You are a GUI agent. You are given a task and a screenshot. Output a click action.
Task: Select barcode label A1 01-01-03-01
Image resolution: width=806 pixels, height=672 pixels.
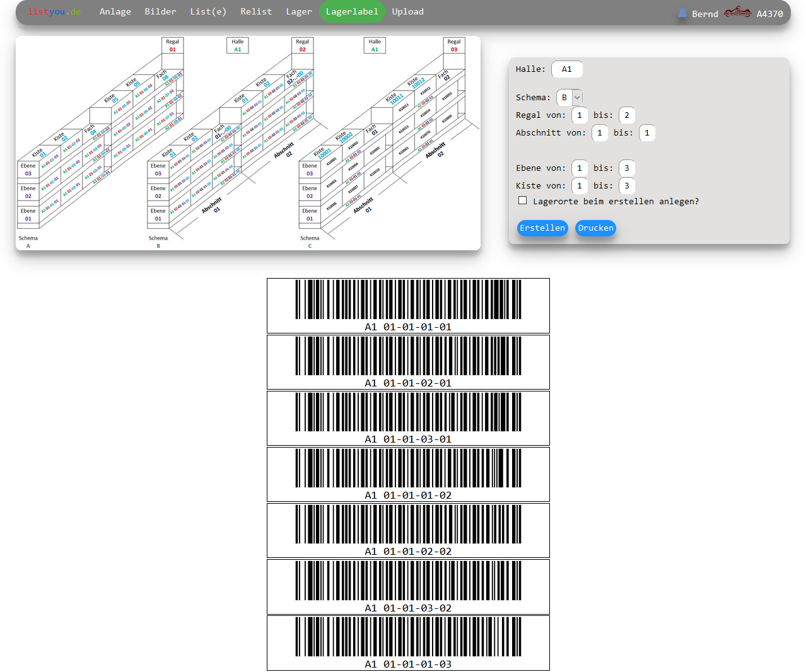[x=408, y=418]
